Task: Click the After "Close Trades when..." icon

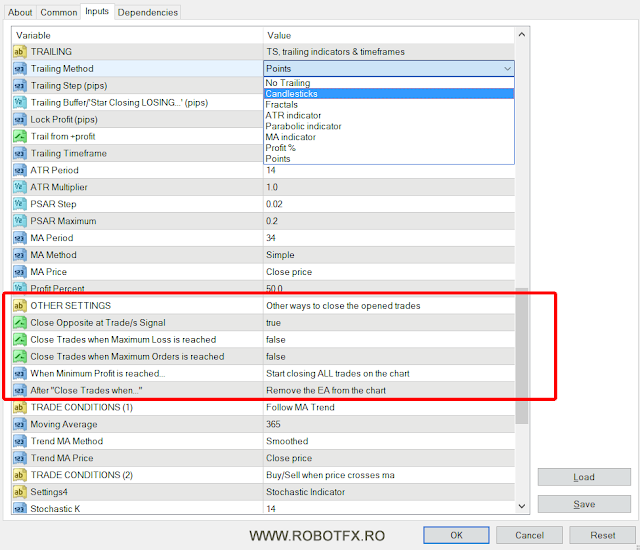Action: pos(19,390)
